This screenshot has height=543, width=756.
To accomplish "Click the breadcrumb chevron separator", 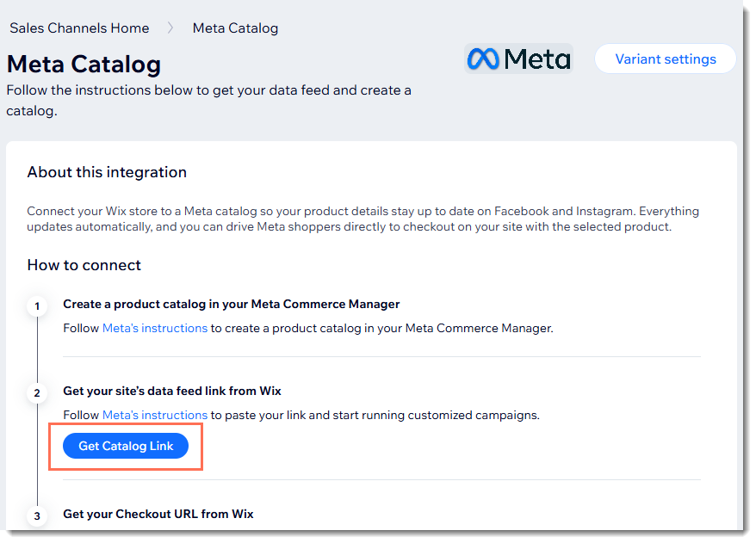I will (x=170, y=28).
